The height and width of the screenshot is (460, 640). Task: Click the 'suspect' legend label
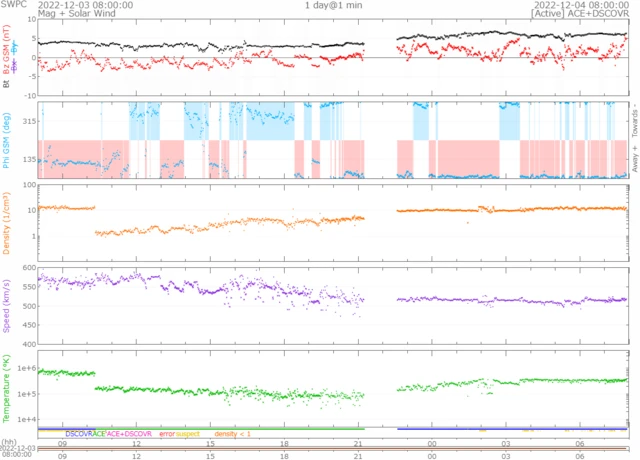pyautogui.click(x=189, y=435)
